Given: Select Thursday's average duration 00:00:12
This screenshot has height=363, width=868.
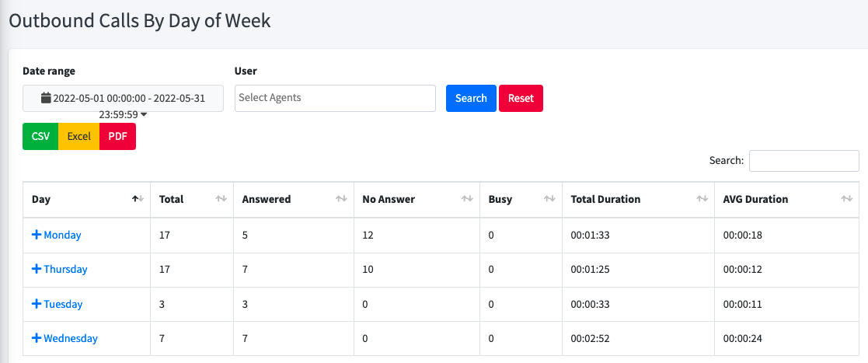Looking at the screenshot, I should point(743,270).
